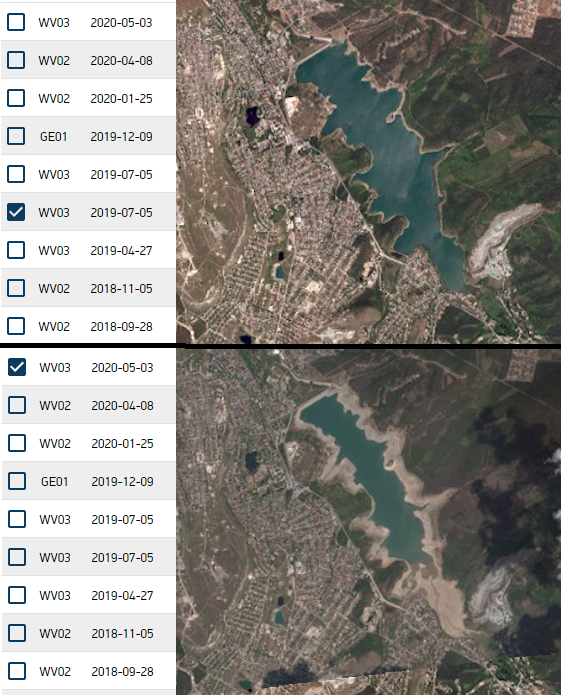This screenshot has height=696, width=561.
Task: Check WV02 2018-09-28 in the lower list
Action: click(17, 671)
